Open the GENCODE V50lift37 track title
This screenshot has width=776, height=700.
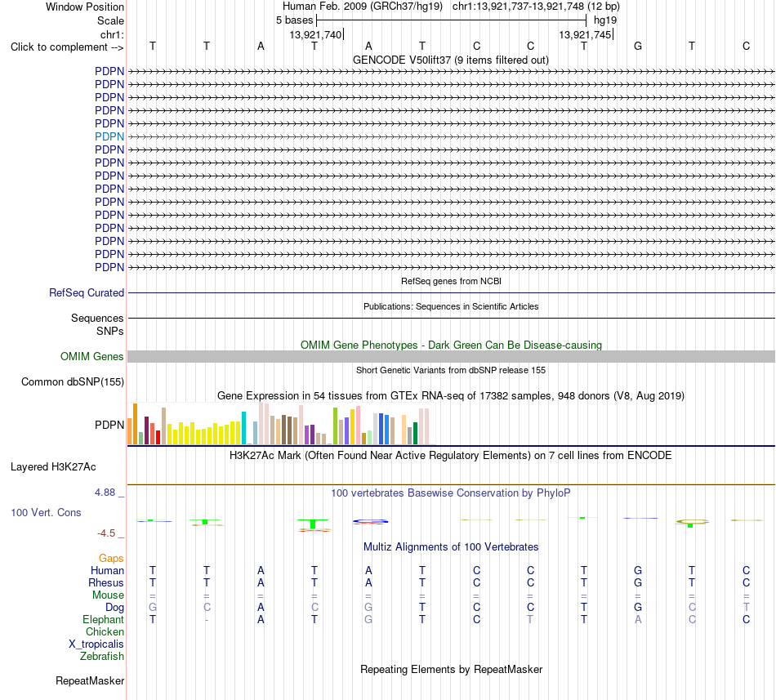[451, 60]
